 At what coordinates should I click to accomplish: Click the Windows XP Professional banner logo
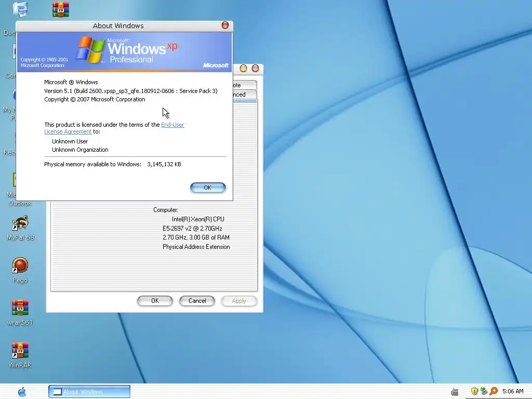coord(126,50)
